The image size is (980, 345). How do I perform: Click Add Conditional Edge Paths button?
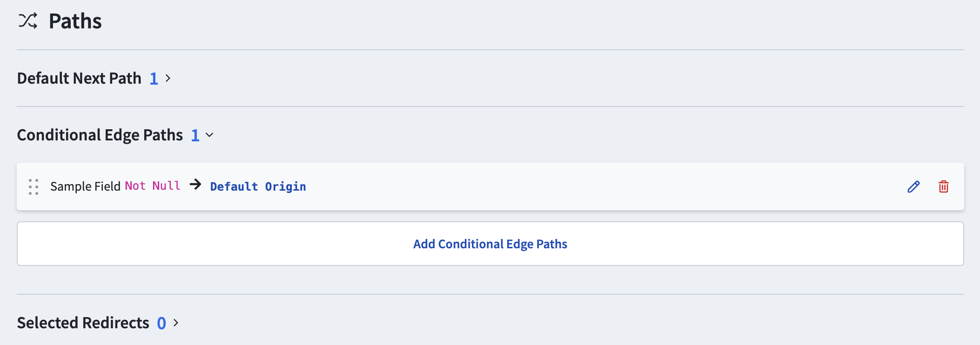(x=490, y=244)
